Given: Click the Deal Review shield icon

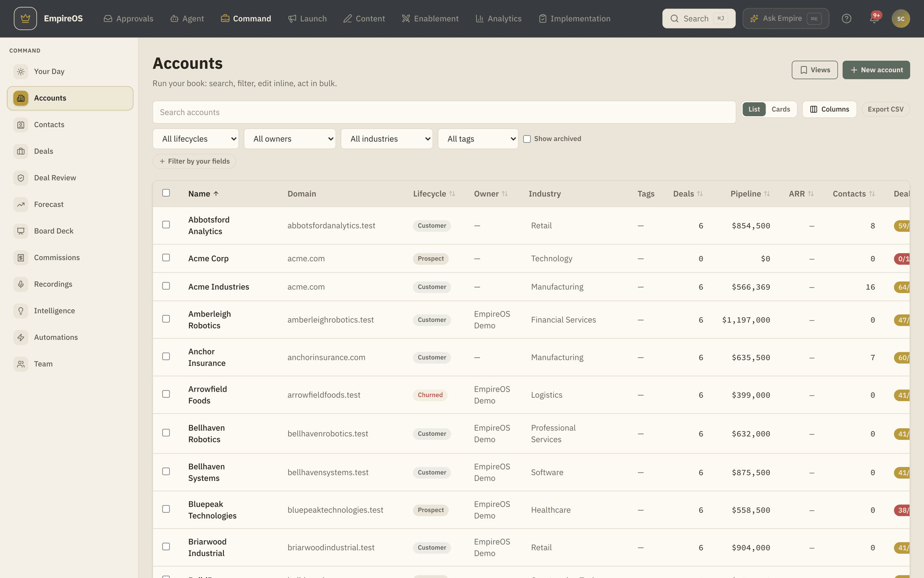Looking at the screenshot, I should tap(21, 178).
